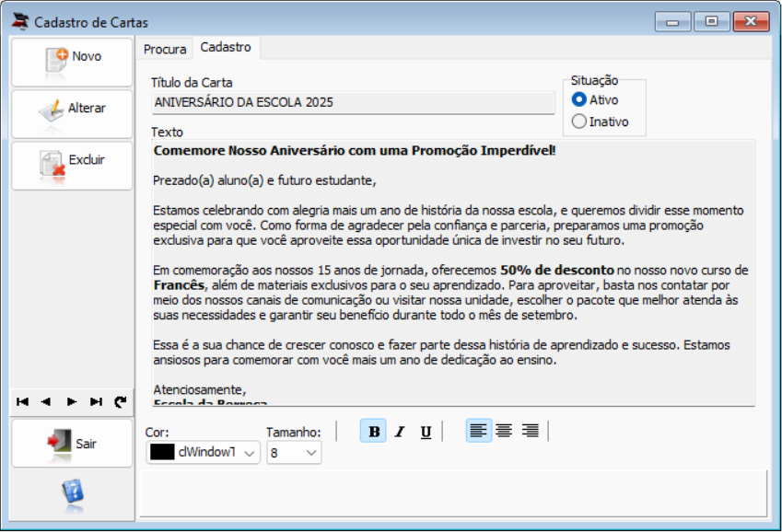Maximize the Cadastro de Cartas window
The width and height of the screenshot is (782, 532).
712,21
